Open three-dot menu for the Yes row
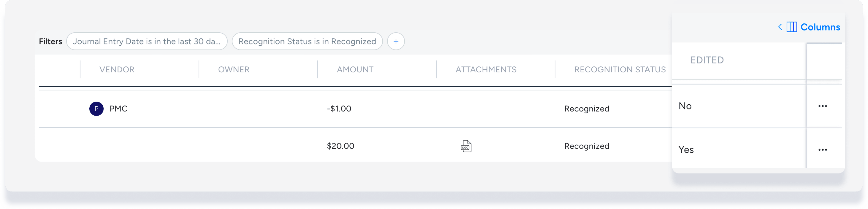868x209 pixels. [x=823, y=150]
